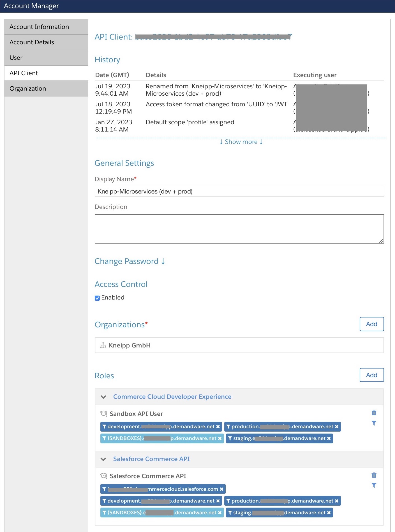
Task: Click the Salesforce Commerce API role icon
Action: [x=104, y=476]
